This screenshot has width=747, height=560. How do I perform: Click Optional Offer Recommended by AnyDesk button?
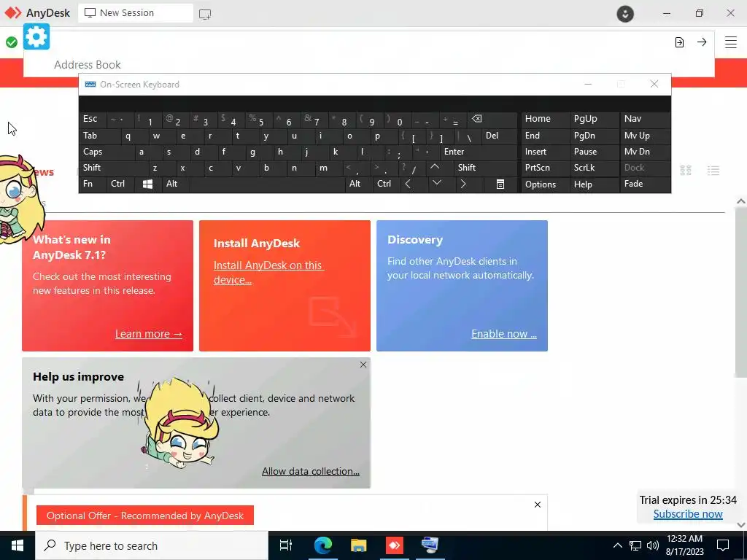(145, 516)
